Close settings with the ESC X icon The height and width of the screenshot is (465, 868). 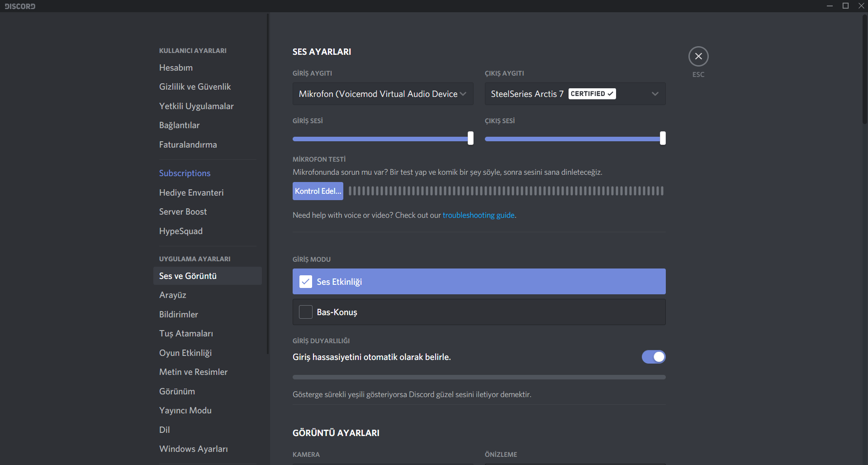pos(698,56)
